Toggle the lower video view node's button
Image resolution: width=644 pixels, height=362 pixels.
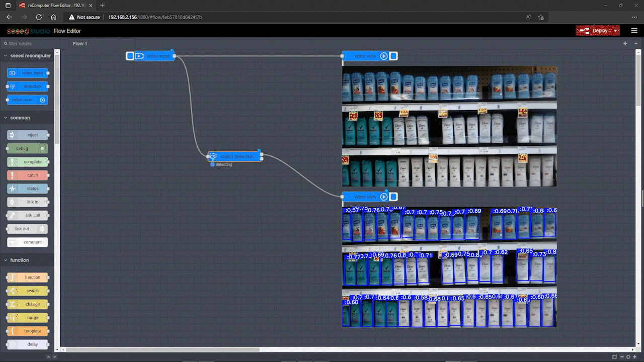click(393, 197)
